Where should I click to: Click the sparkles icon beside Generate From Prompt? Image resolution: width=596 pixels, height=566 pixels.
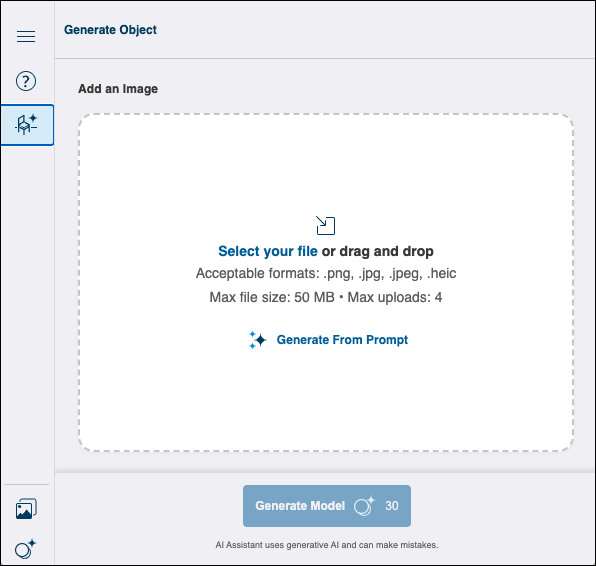pos(257,339)
